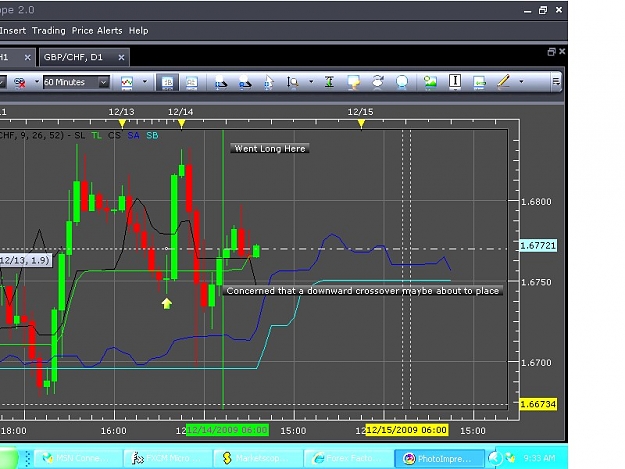
Task: Open the Price Alerts menu
Action: 97,31
